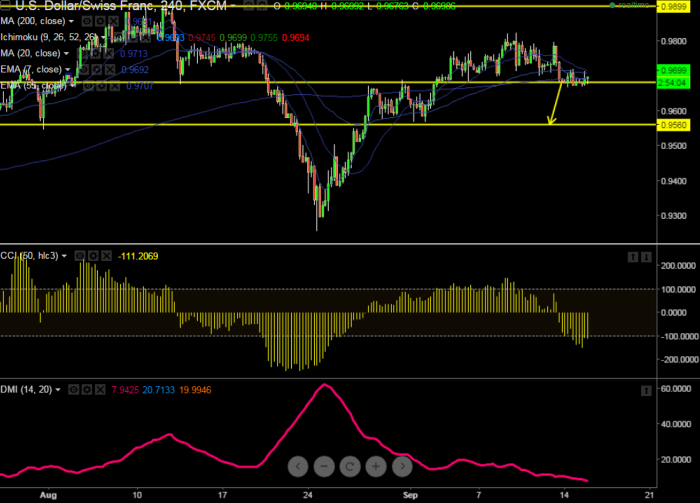Expand the EMA (7, close) dropdown arrow
Screen dimensions: 700x503
67,70
